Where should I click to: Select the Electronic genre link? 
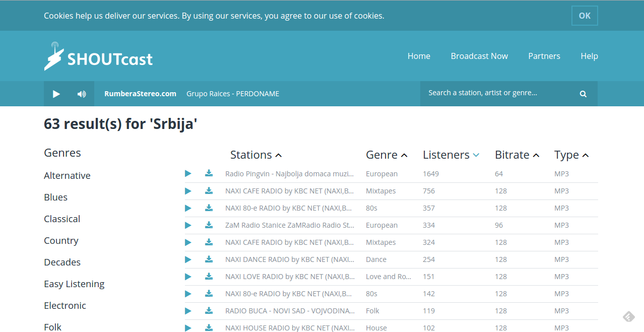(65, 306)
